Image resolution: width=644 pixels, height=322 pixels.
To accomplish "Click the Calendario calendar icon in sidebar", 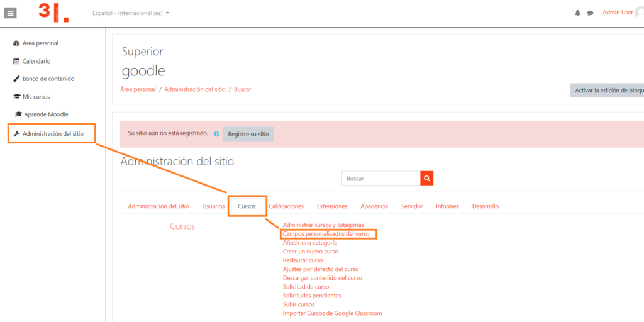I will (17, 61).
